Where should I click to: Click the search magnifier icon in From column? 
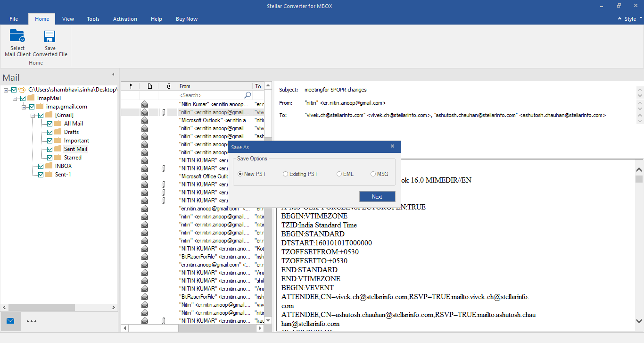(248, 95)
